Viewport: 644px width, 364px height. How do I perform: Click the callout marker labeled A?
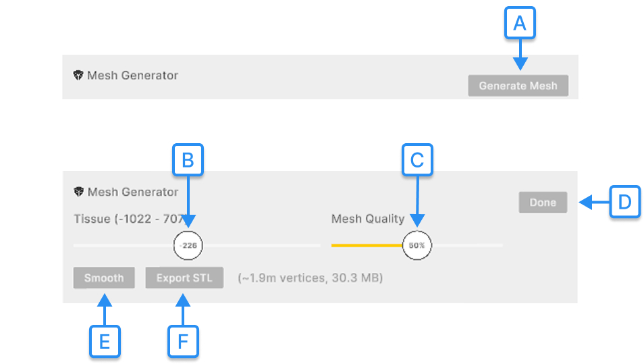[x=520, y=24]
